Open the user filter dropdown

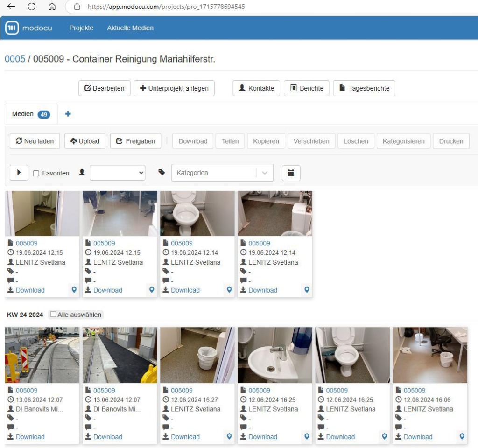(117, 173)
